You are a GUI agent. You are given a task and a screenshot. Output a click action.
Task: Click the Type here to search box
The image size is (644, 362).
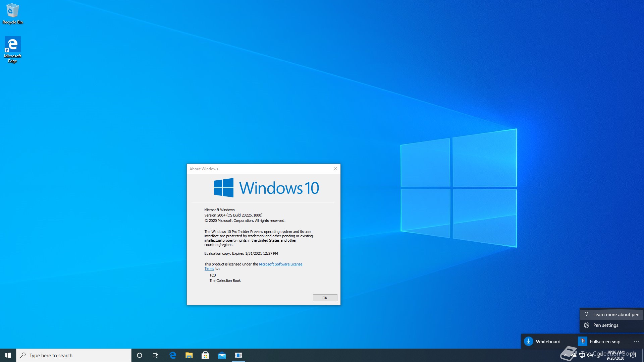pos(74,355)
